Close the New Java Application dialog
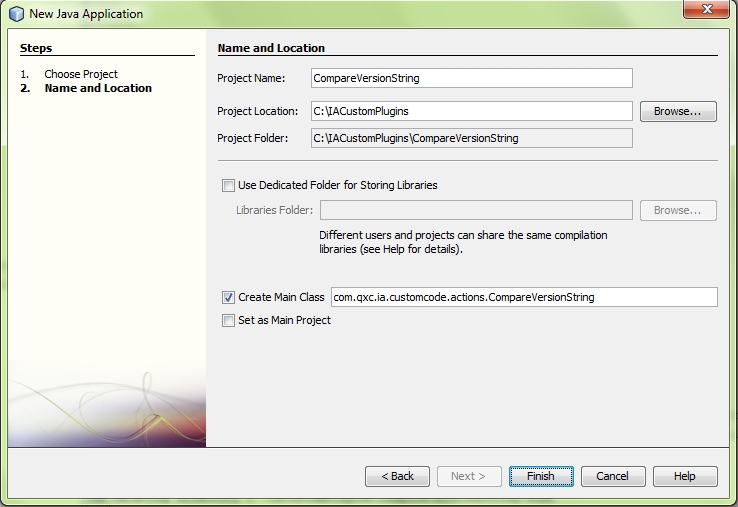Image resolution: width=738 pixels, height=507 pixels. point(706,9)
